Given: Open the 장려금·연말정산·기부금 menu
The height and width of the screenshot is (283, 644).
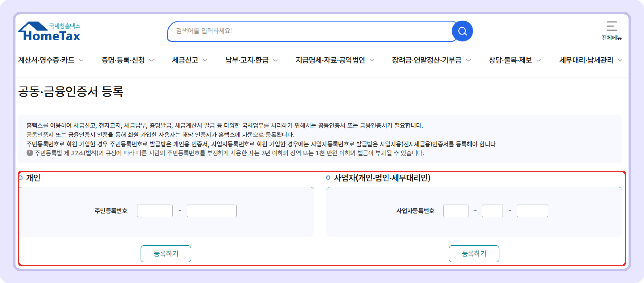Looking at the screenshot, I should tap(426, 60).
